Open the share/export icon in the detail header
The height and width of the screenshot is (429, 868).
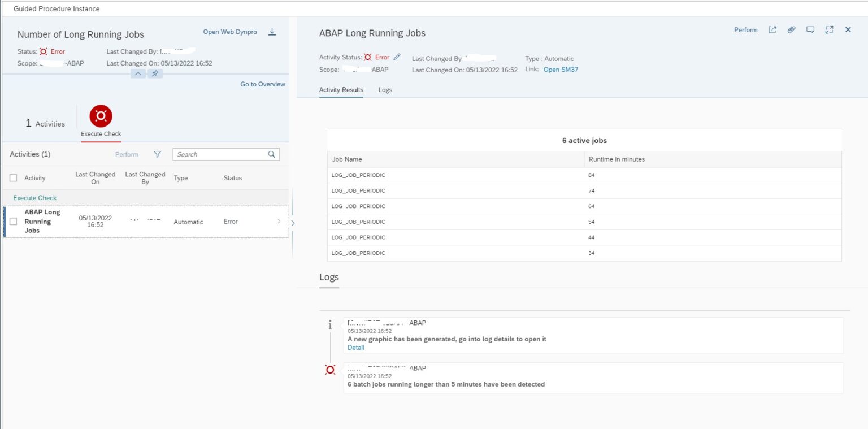pyautogui.click(x=772, y=29)
